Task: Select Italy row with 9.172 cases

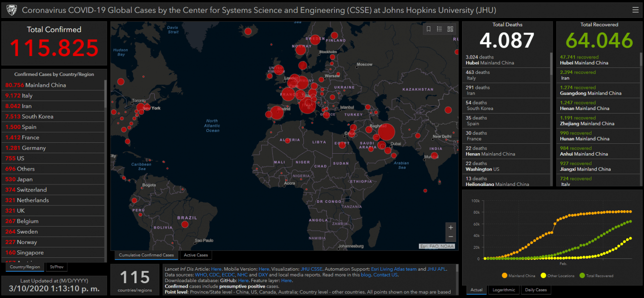Action: (53, 95)
